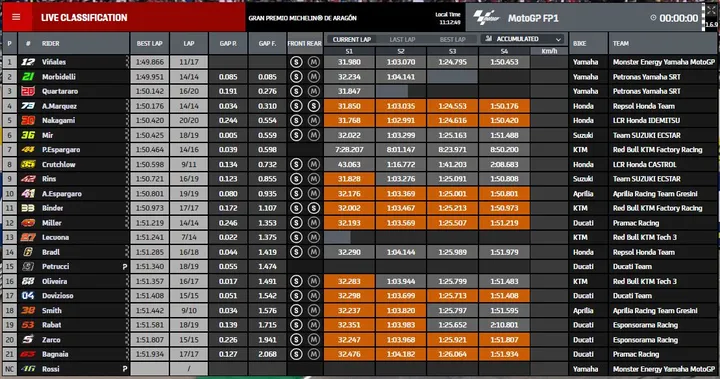Screen dimensions: 720x379
Task: Select rider name Petrucci
Action: pos(56,266)
